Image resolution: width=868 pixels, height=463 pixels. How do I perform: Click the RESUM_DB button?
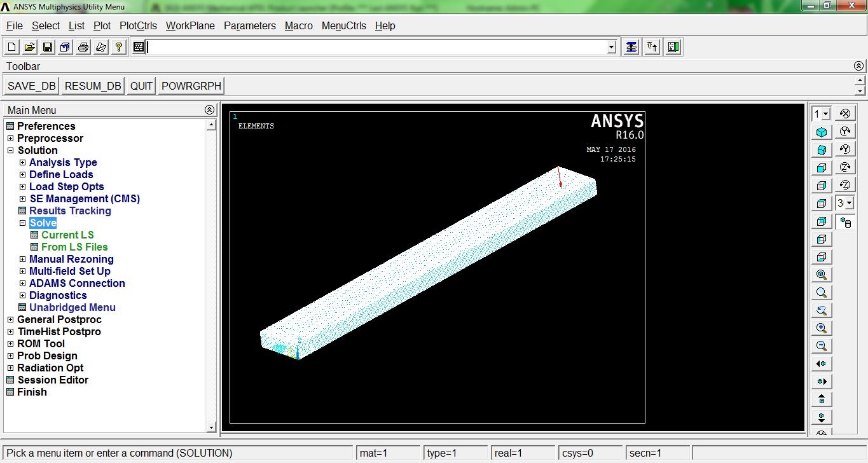point(93,86)
